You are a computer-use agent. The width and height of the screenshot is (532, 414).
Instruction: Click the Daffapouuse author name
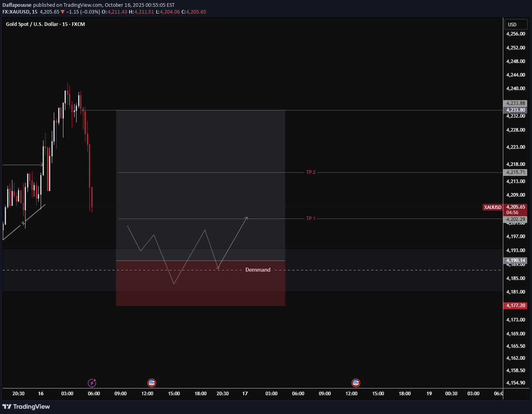[17, 5]
